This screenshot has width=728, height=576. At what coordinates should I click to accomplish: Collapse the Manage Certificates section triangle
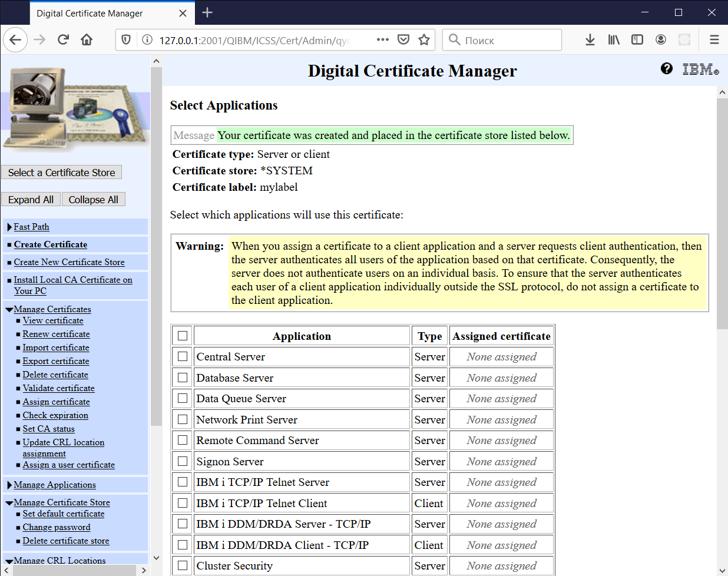coord(9,310)
